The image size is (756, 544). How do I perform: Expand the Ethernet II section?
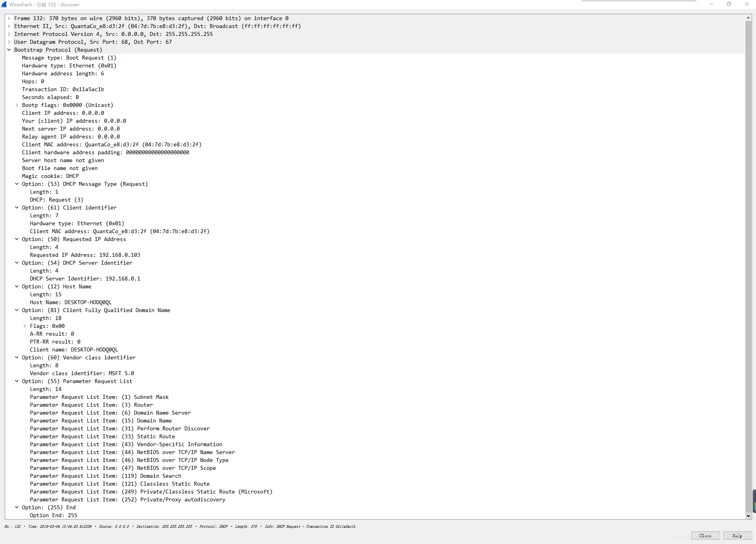9,26
